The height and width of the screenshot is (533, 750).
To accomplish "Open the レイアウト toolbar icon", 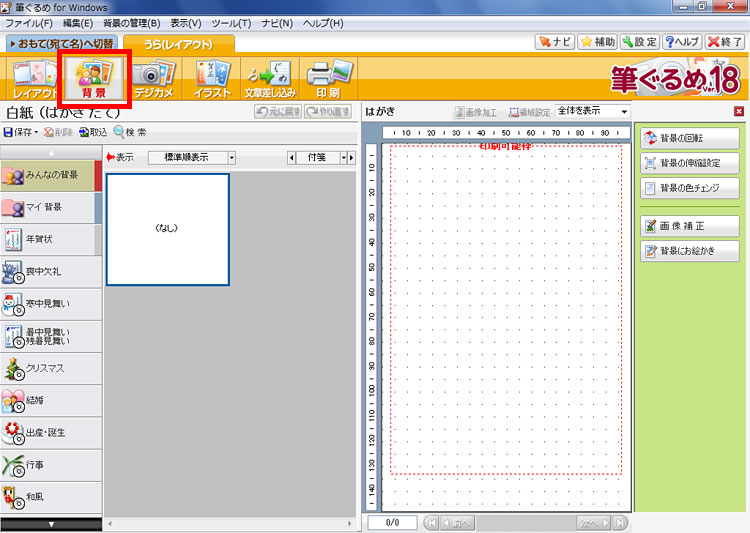I will point(33,79).
